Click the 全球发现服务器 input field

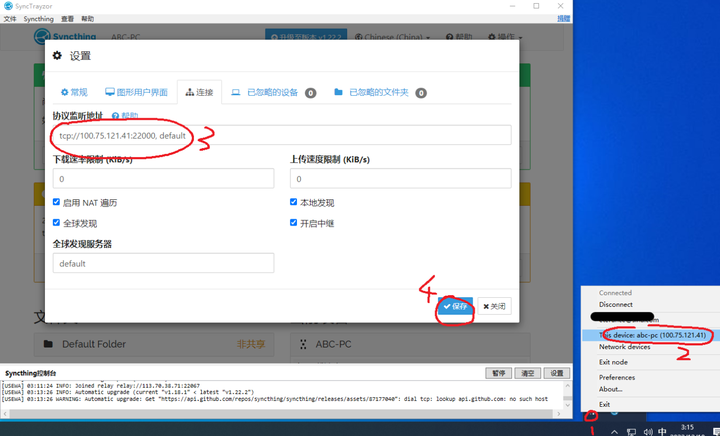pos(163,263)
